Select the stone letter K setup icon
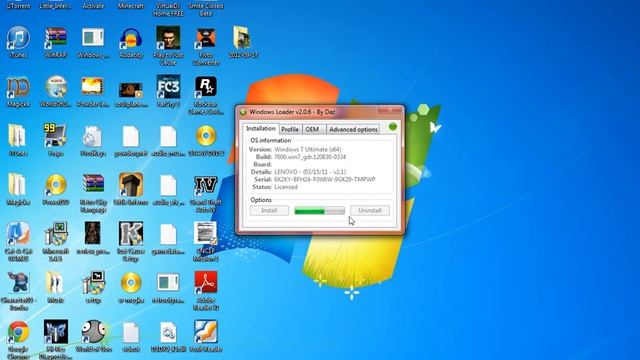Image resolution: width=640 pixels, height=360 pixels. point(131,234)
